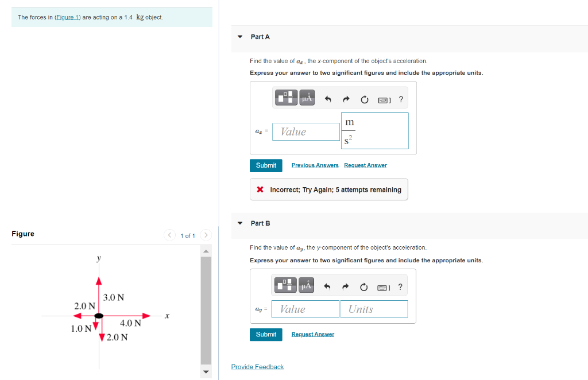The height and width of the screenshot is (380, 588).
Task: Reset the Part B answer
Action: point(363,287)
